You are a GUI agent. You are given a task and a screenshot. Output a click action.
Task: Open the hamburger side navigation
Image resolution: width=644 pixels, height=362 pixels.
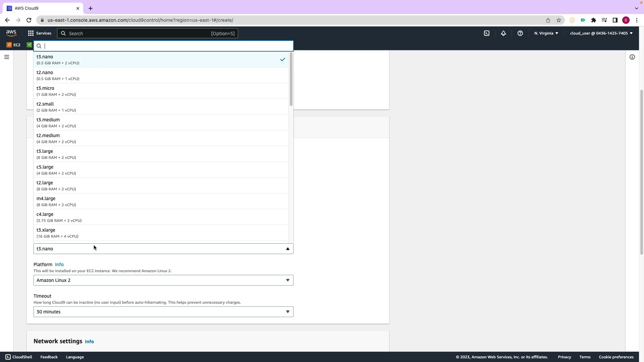(x=6, y=57)
